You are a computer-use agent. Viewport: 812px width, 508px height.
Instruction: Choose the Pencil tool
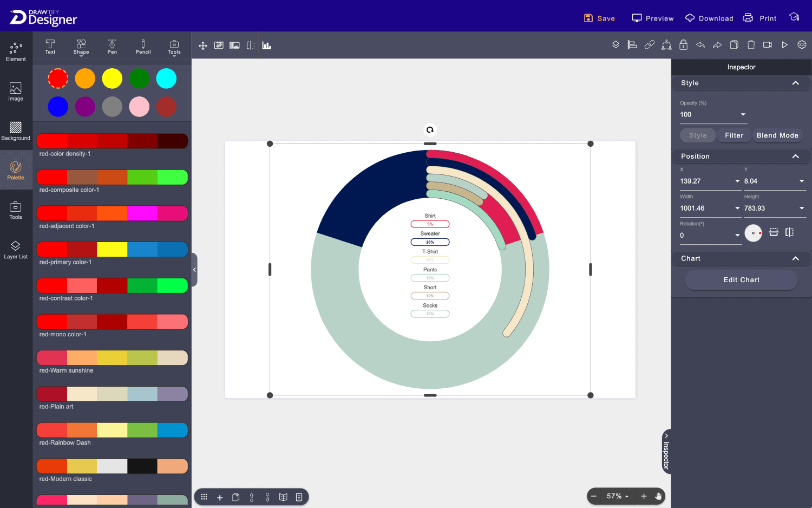(x=143, y=47)
